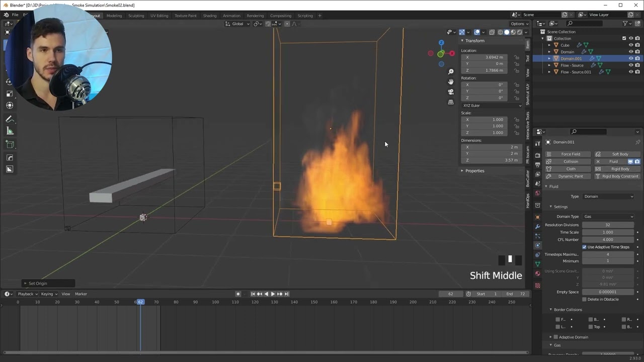Screen dimensions: 644x362
Task: Open the Tool properties tab icon
Action: click(537, 143)
